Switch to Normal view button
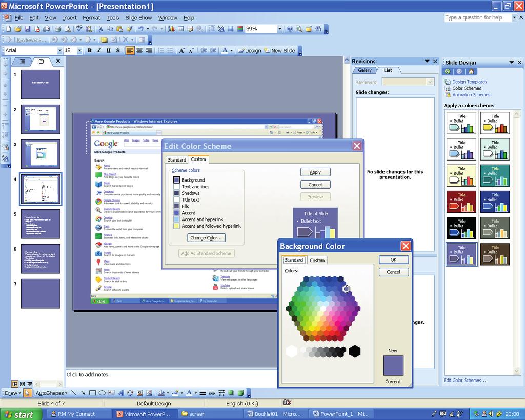 15,384
